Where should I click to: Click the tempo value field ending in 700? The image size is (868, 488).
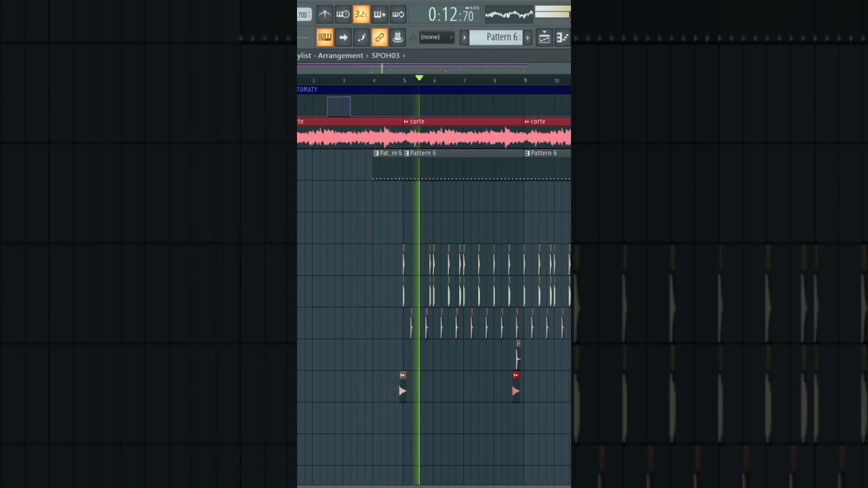click(x=304, y=15)
